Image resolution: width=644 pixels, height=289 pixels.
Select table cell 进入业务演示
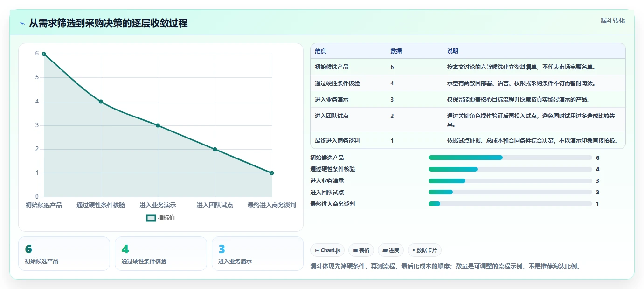332,100
